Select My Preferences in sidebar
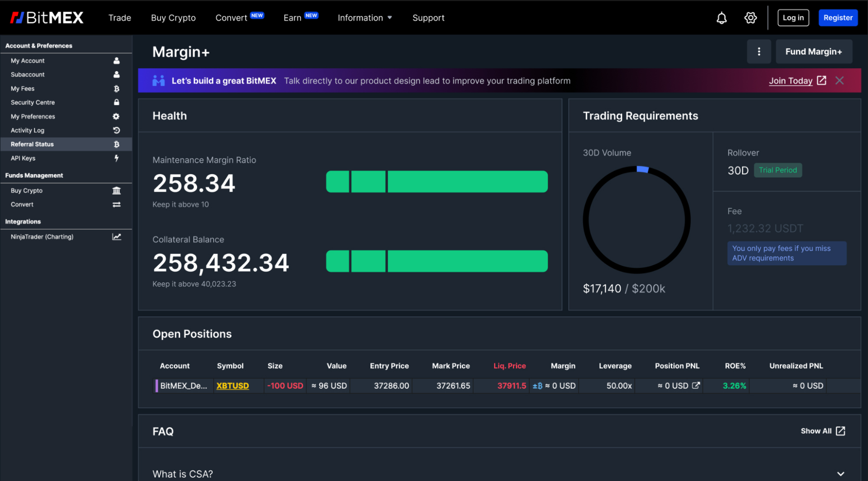Viewport: 868px width, 481px height. [66, 116]
